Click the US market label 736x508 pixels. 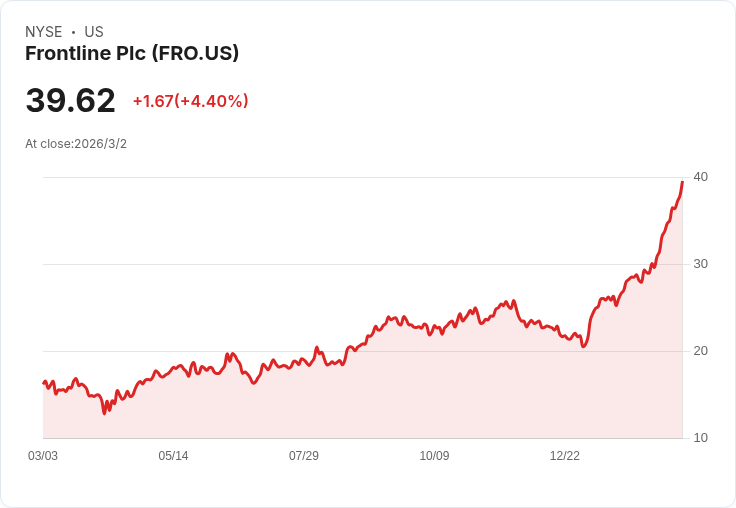pyautogui.click(x=94, y=32)
